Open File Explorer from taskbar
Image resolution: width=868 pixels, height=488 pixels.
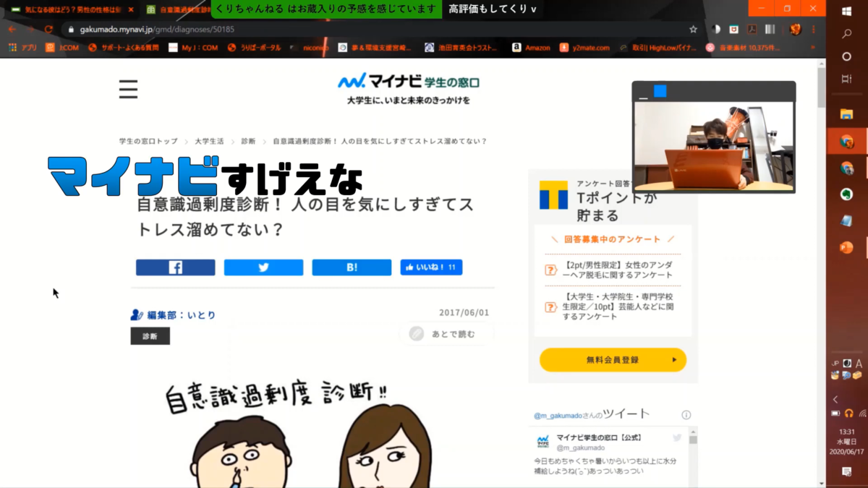point(846,114)
